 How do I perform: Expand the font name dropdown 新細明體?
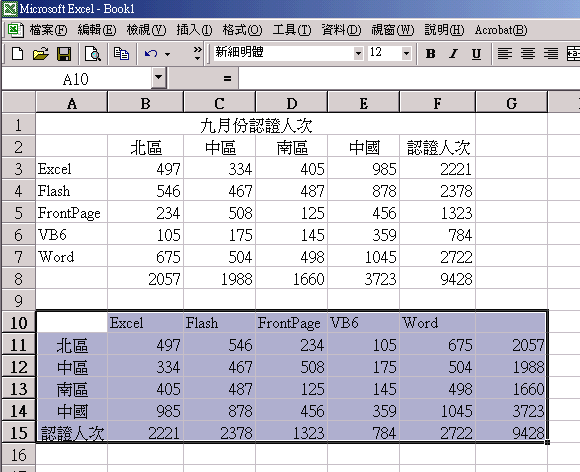358,54
